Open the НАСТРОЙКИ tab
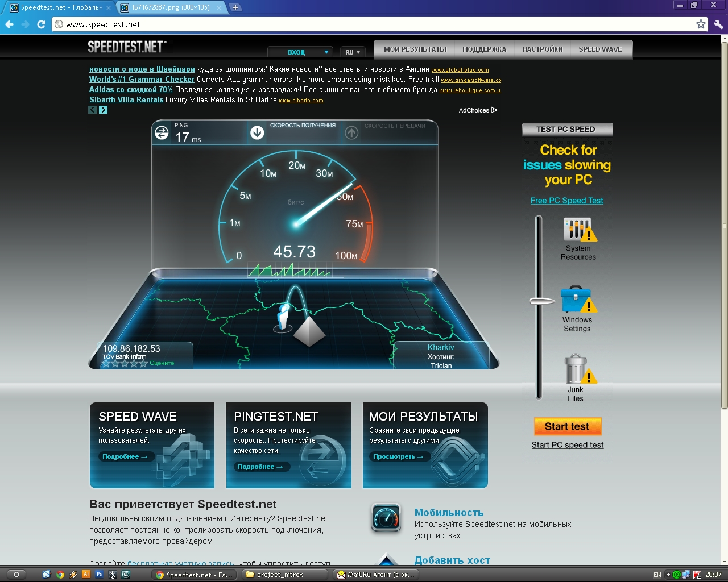 543,49
